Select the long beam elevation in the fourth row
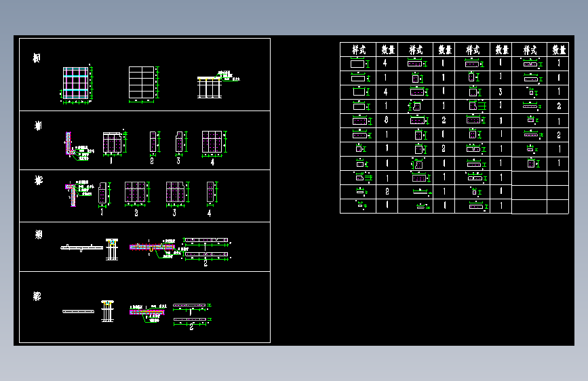Image resolution: width=588 pixels, height=381 pixels. [82, 247]
